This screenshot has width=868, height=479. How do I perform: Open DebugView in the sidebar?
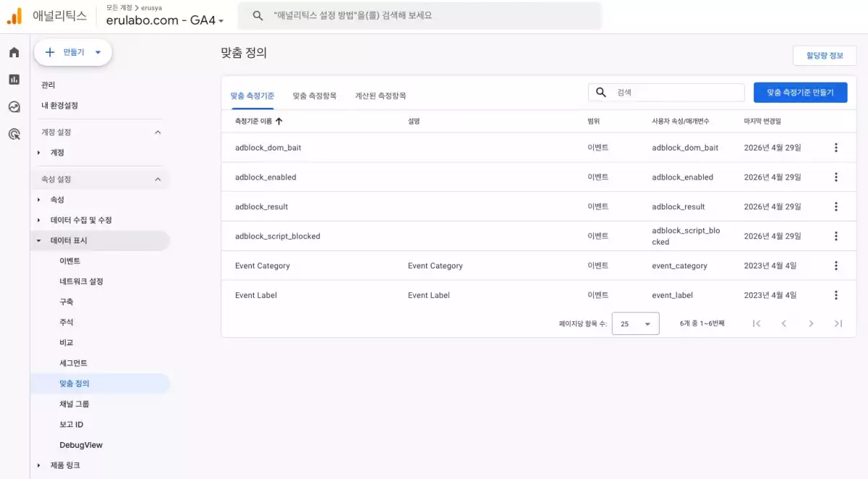(81, 445)
